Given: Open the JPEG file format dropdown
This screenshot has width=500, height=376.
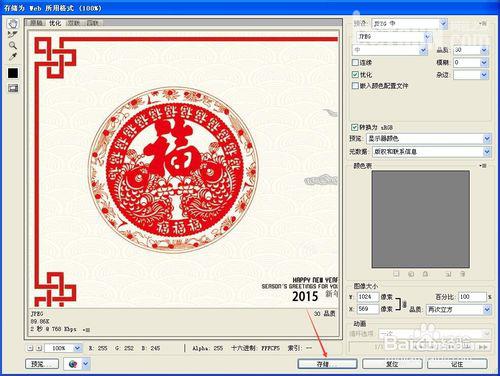Looking at the screenshot, I should 394,36.
